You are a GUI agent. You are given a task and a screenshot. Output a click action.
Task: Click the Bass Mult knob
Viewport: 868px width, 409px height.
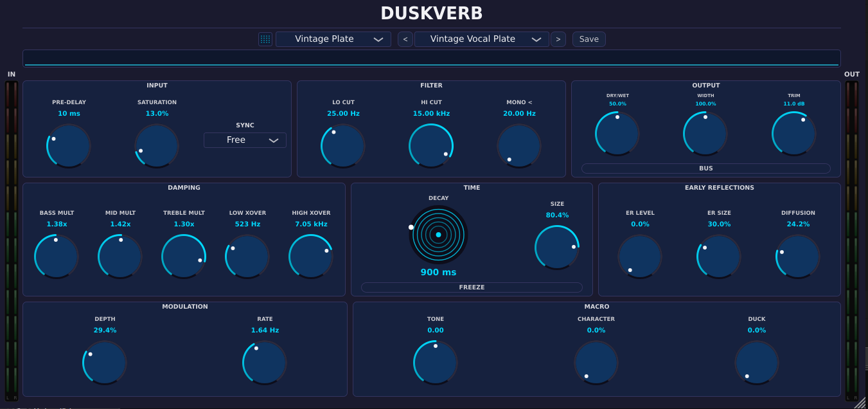(57, 256)
